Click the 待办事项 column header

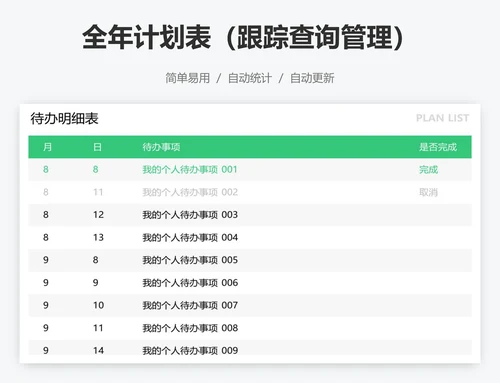coord(161,147)
